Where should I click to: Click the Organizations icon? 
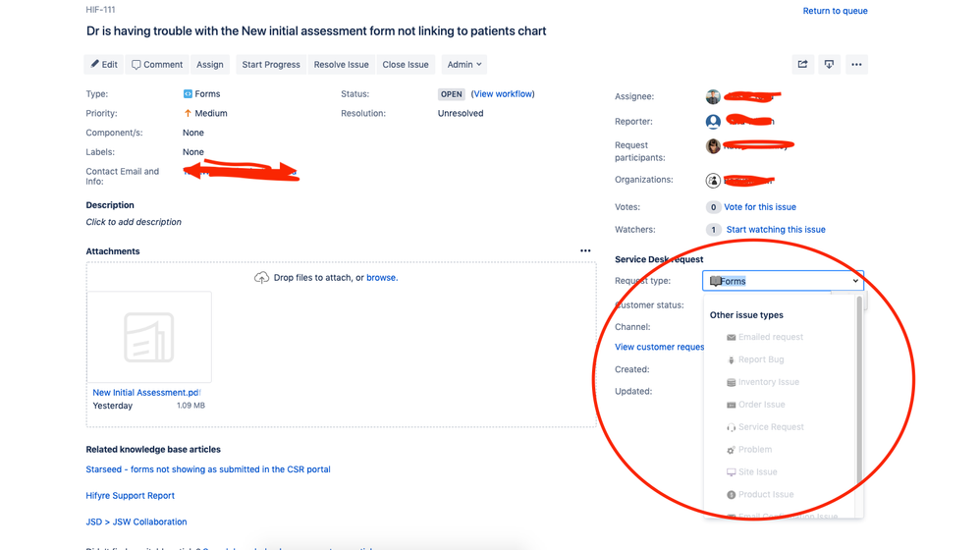[713, 181]
